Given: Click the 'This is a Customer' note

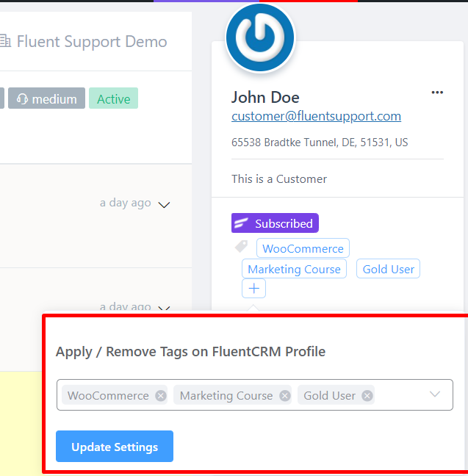Looking at the screenshot, I should pos(279,179).
